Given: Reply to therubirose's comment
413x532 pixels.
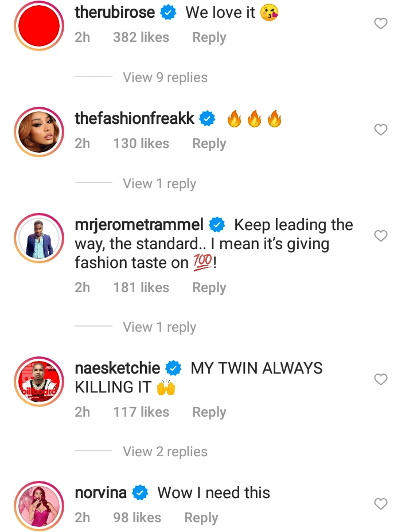Looking at the screenshot, I should (x=209, y=37).
